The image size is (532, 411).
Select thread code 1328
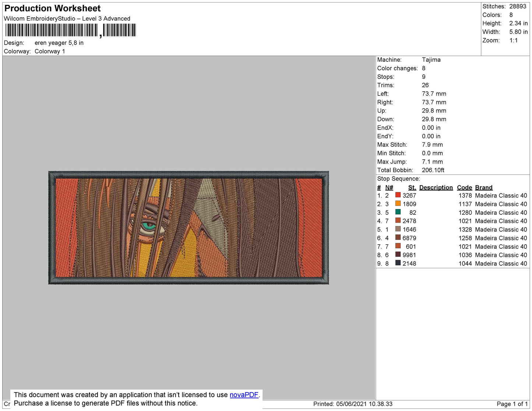coord(465,229)
